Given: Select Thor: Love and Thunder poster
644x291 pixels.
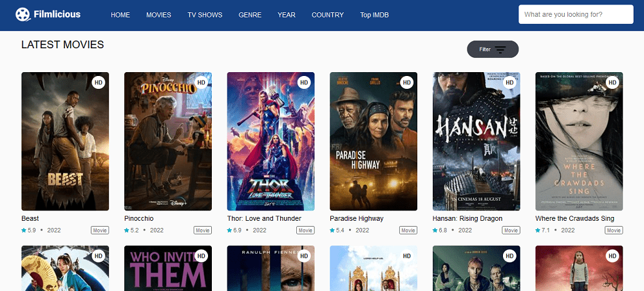Looking at the screenshot, I should 271,141.
